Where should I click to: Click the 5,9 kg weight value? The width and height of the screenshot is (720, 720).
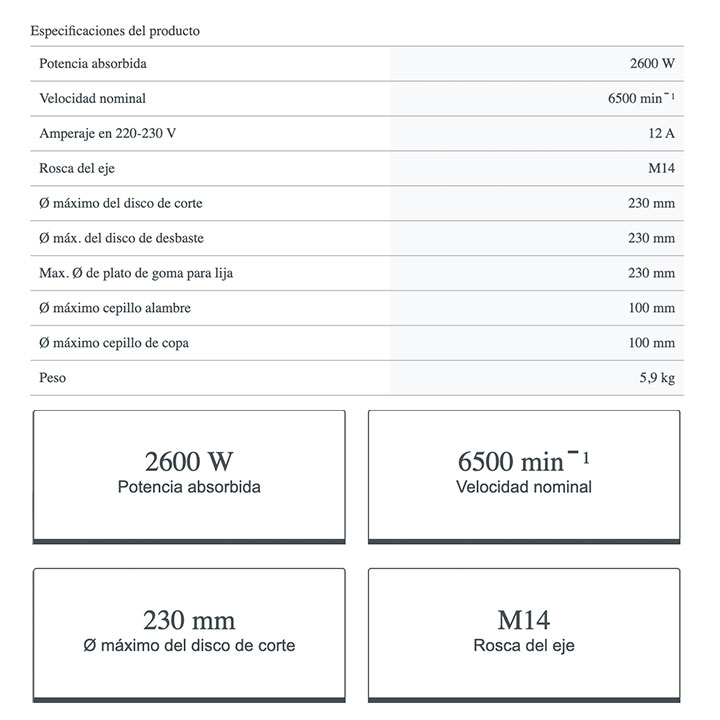pyautogui.click(x=656, y=378)
